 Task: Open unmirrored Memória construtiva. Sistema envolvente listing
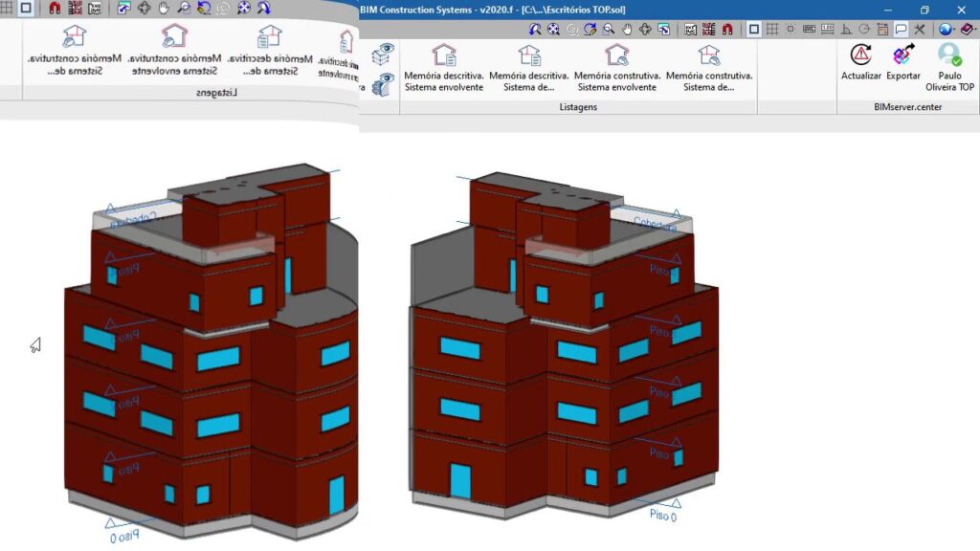click(616, 67)
